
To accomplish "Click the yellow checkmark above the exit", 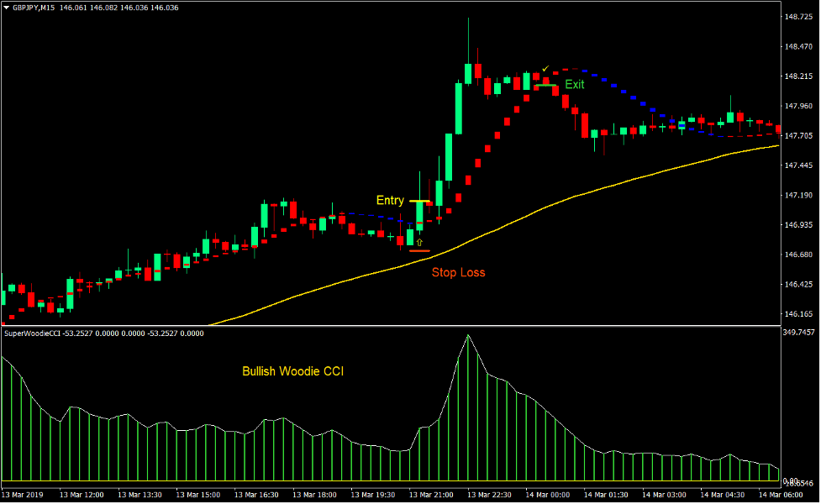I will pyautogui.click(x=545, y=69).
